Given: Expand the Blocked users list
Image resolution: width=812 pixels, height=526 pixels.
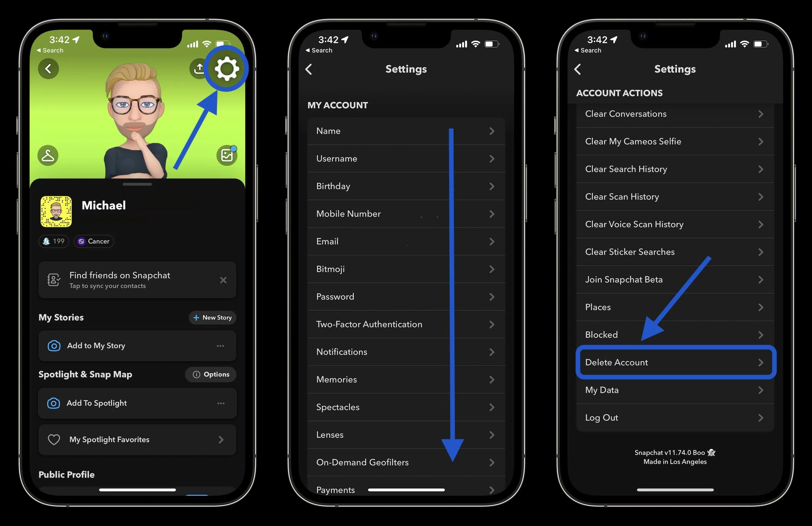Looking at the screenshot, I should pyautogui.click(x=672, y=334).
